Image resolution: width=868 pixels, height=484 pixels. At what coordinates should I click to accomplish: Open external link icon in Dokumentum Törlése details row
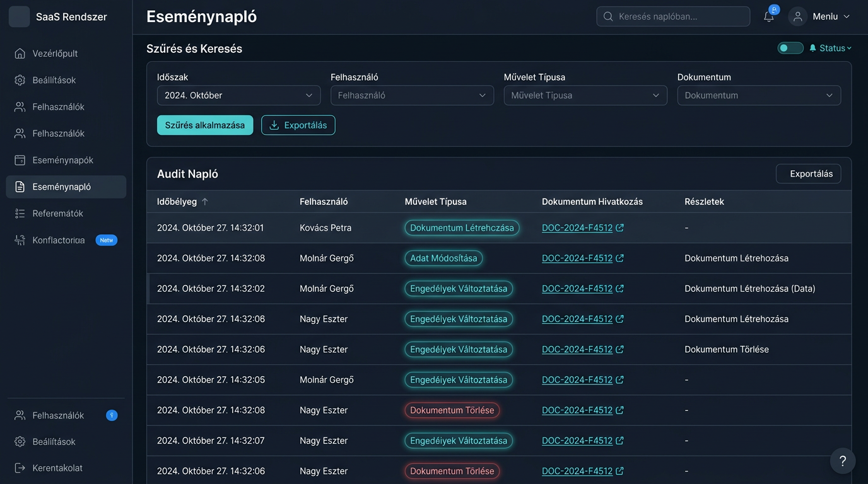click(619, 349)
